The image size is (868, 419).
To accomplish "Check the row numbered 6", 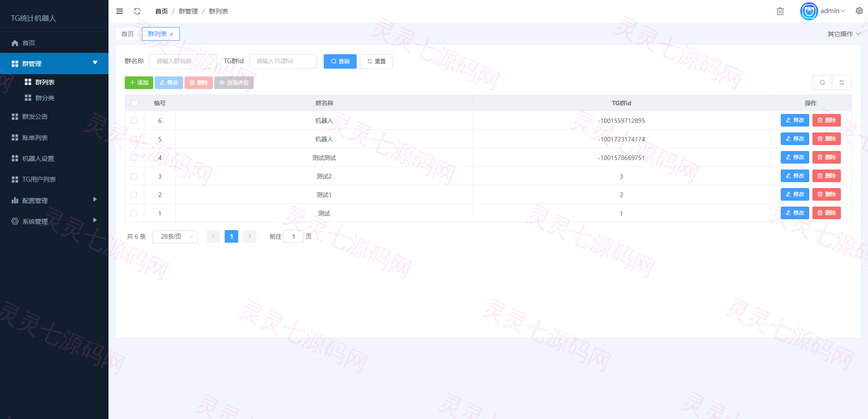I will coord(134,121).
